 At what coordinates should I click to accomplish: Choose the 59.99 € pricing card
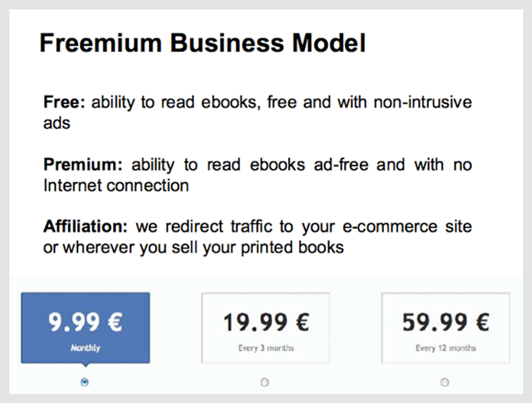pos(445,328)
